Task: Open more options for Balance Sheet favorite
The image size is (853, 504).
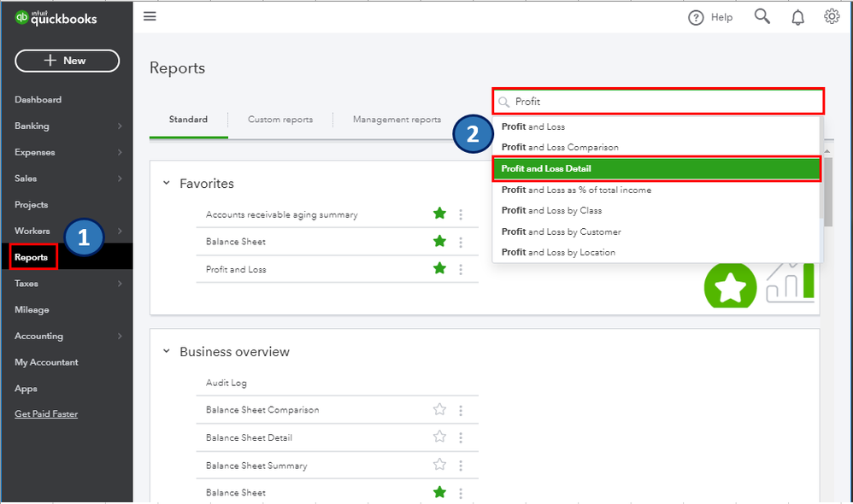Action: 461,242
